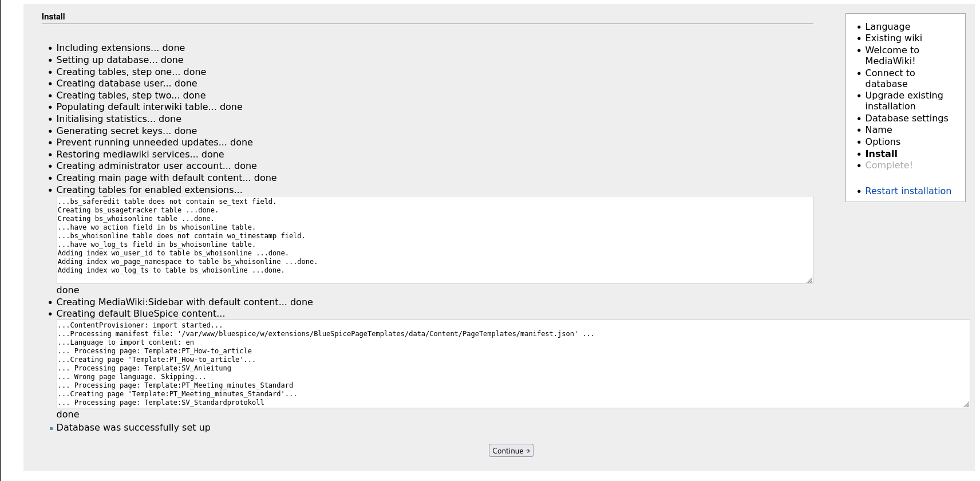Screen dimensions: 980x481
Task: Click 'Processing page: Template:SV_Standardprotokoll' log line
Action: click(161, 403)
